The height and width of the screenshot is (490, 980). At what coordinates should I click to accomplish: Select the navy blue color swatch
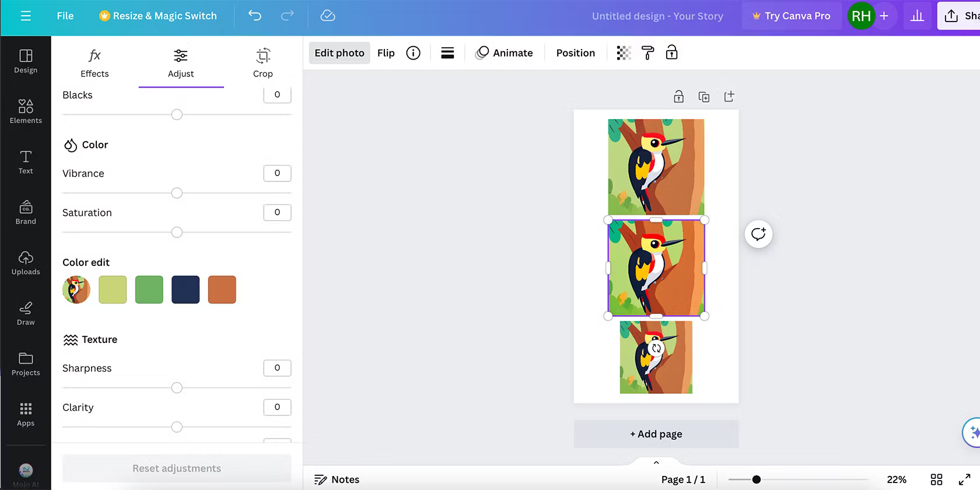[185, 290]
